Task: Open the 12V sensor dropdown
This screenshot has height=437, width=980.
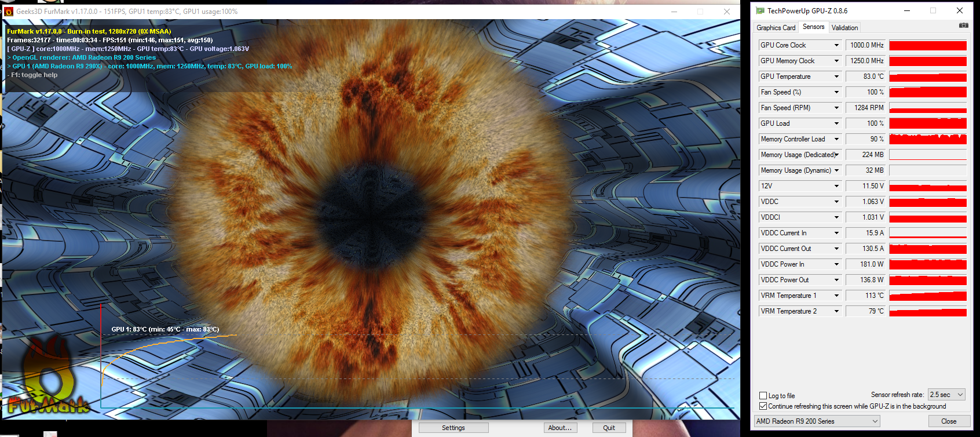Action: point(836,186)
